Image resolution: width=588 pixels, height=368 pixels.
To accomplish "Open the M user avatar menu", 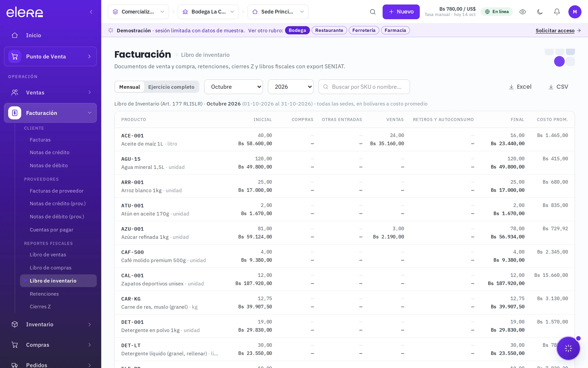I will click(575, 12).
